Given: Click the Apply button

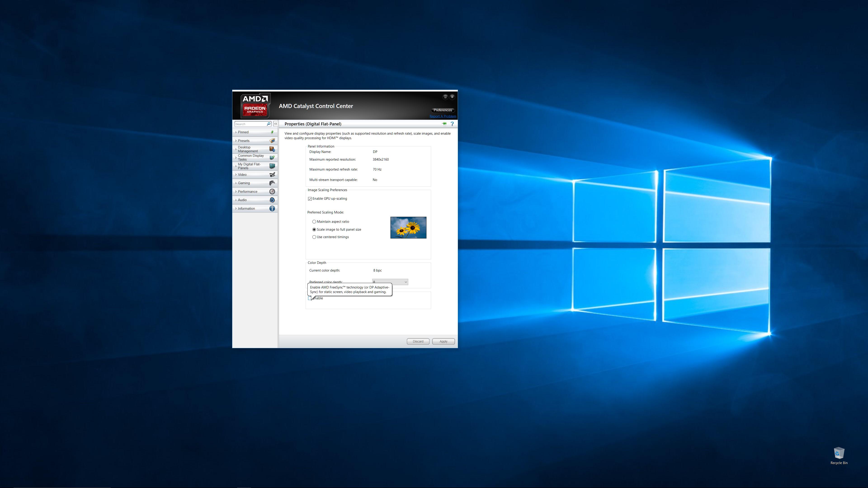Looking at the screenshot, I should 443,342.
